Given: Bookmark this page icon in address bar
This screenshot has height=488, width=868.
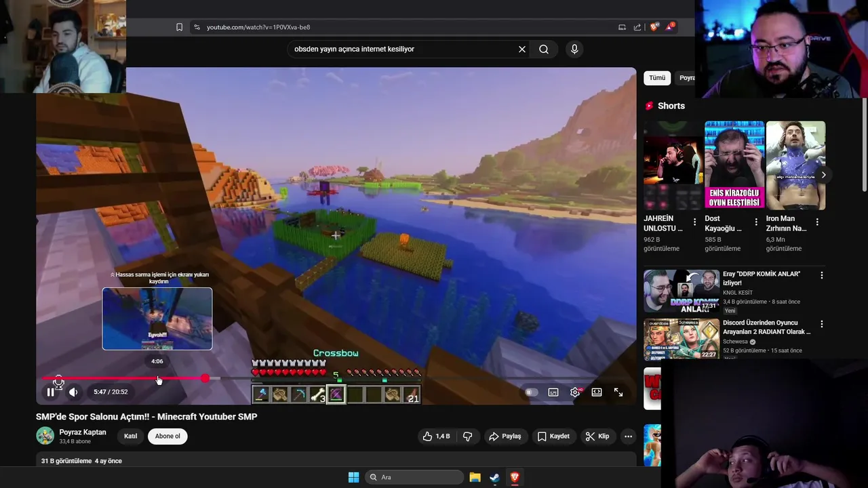Looking at the screenshot, I should click(x=179, y=27).
